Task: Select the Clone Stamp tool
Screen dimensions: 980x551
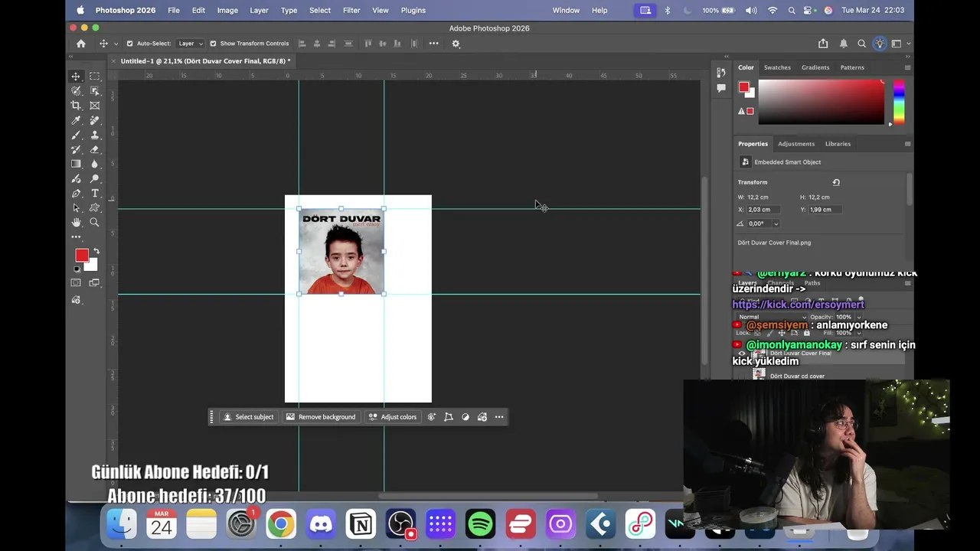Action: [x=95, y=135]
